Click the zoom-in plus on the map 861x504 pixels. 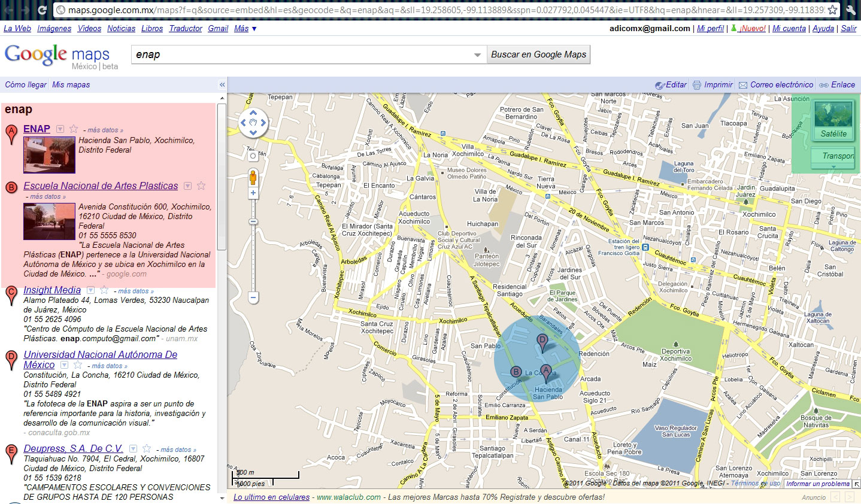coord(253,193)
